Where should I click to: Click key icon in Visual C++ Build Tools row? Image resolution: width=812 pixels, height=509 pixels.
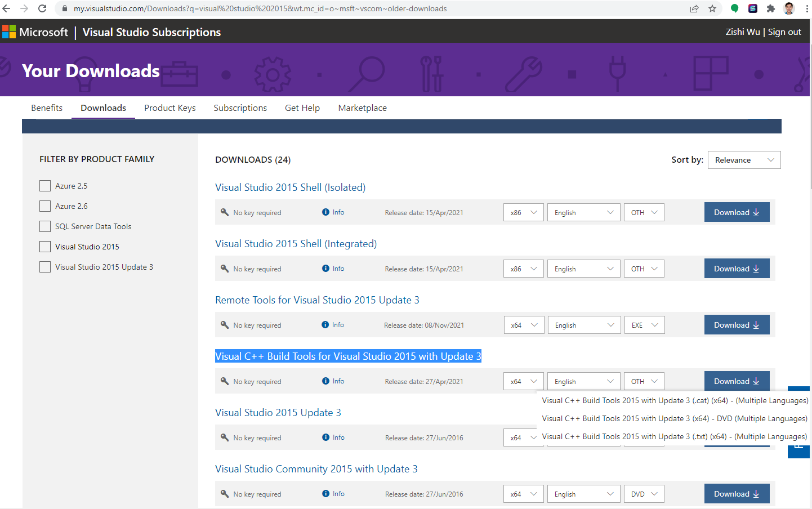225,381
